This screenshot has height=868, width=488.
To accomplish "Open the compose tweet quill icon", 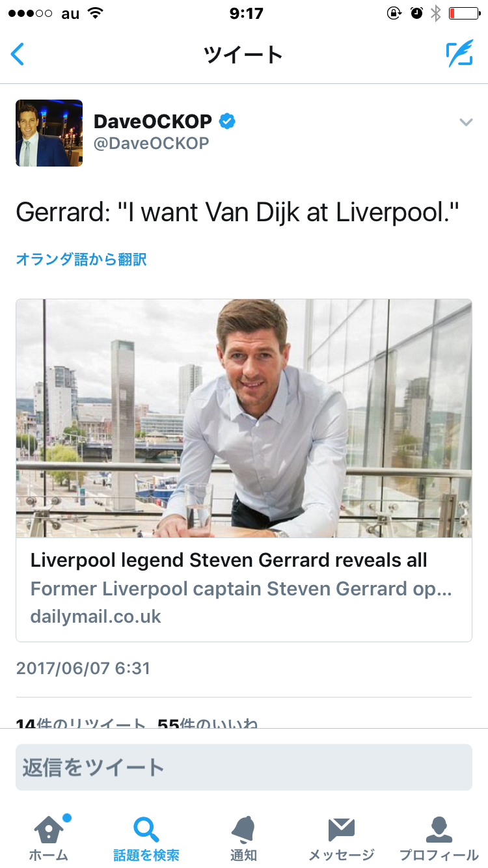I will coord(459,54).
